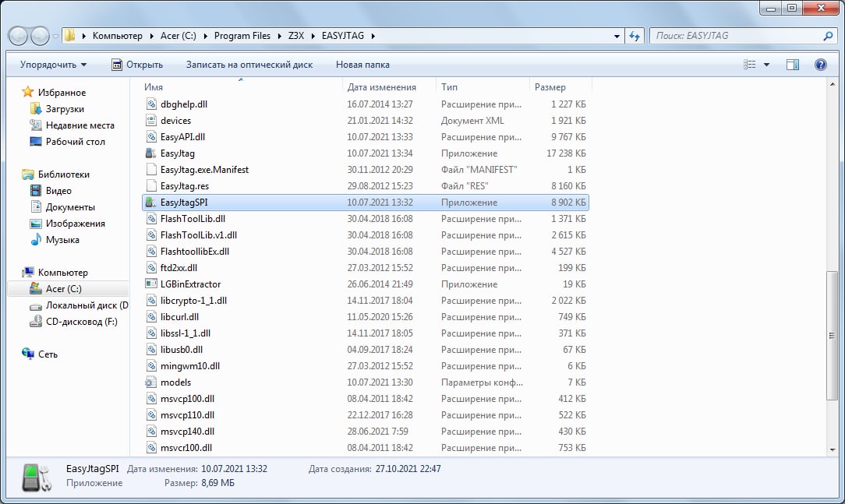Click the devices XML file icon
This screenshot has height=504, width=845.
click(x=151, y=121)
